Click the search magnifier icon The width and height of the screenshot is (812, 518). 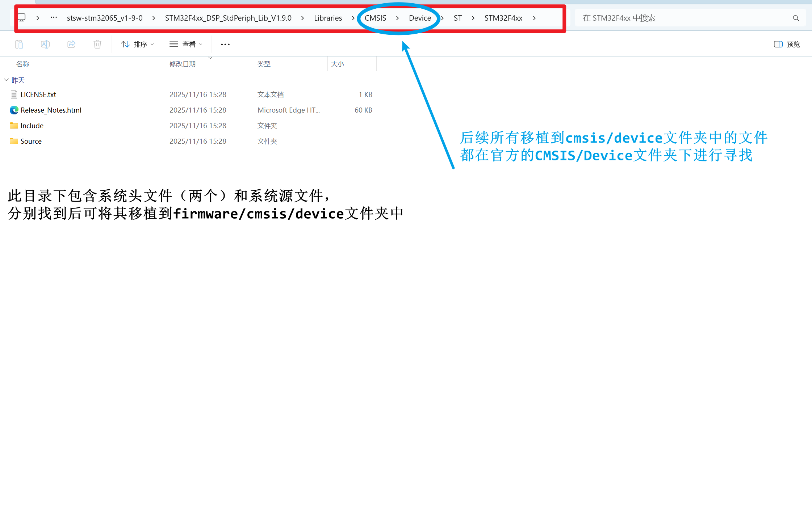coord(796,18)
